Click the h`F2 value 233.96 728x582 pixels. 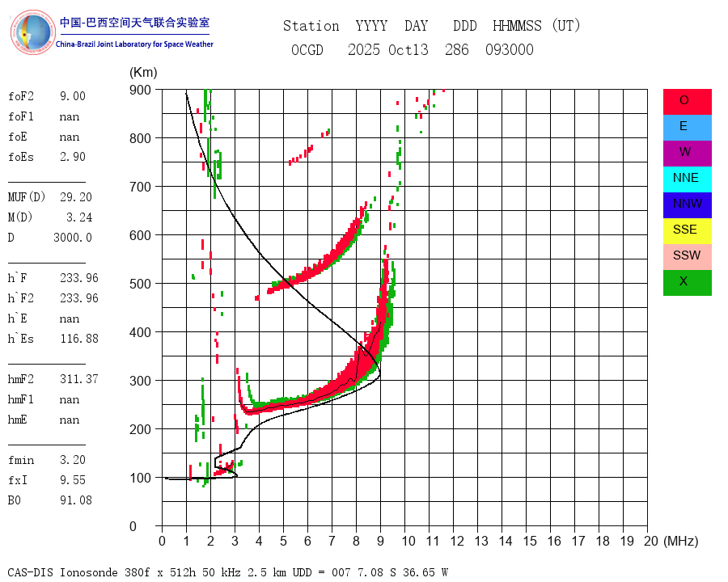(x=79, y=298)
